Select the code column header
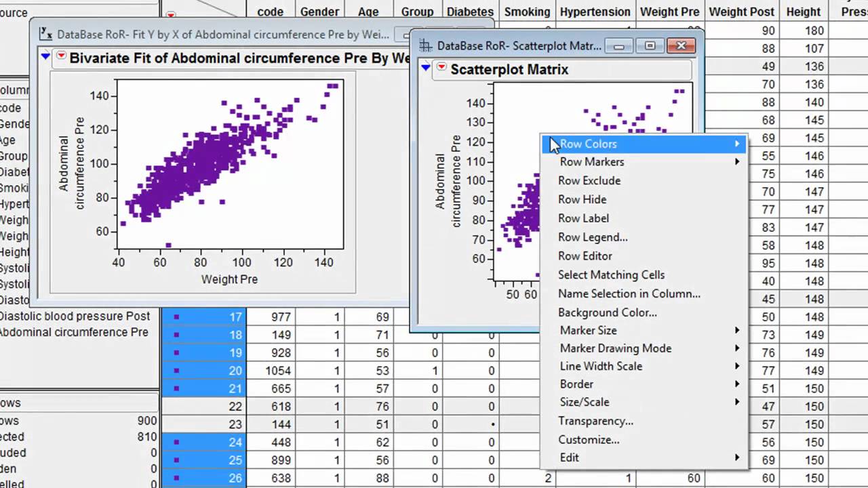 [x=271, y=12]
